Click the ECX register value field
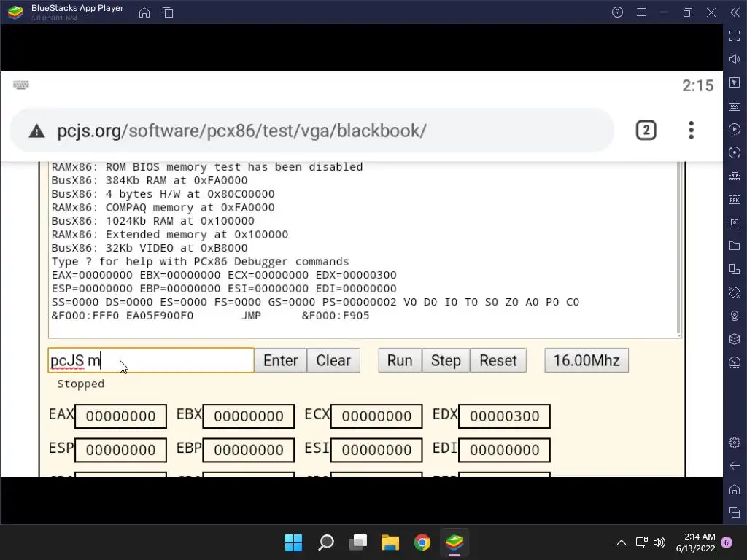The width and height of the screenshot is (747, 560). coord(376,416)
